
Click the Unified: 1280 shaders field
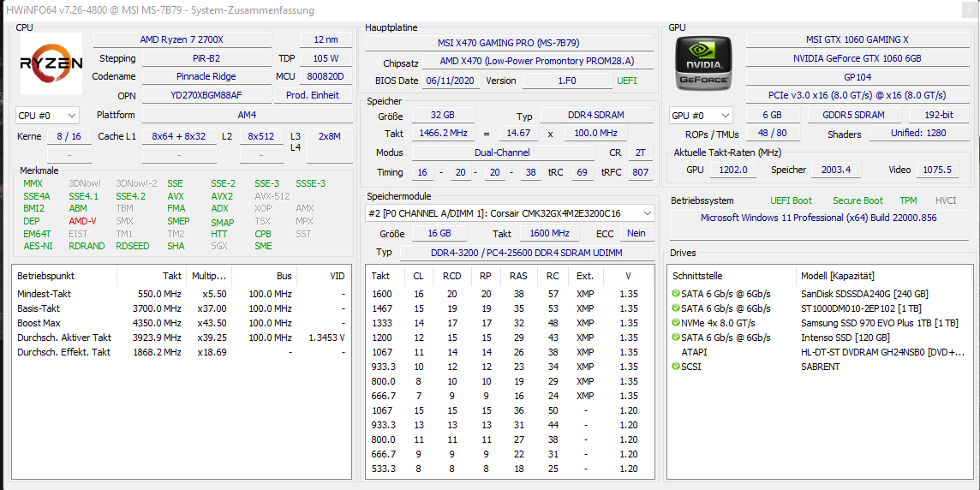tap(917, 133)
